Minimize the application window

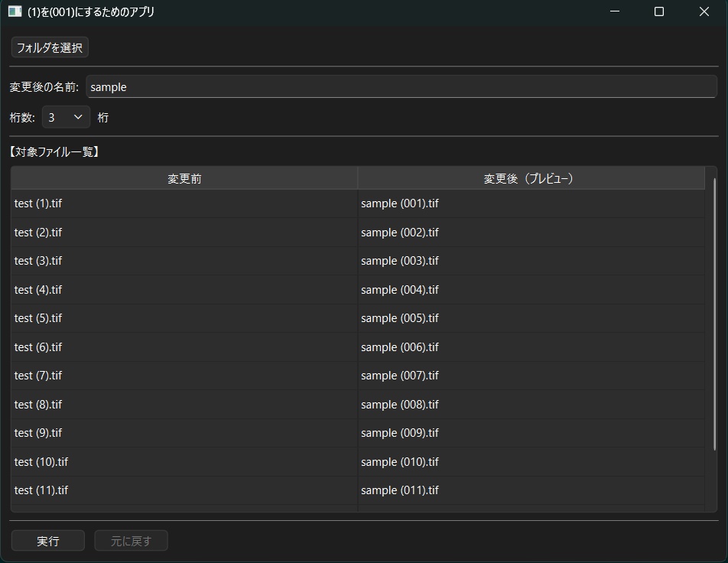[x=615, y=11]
